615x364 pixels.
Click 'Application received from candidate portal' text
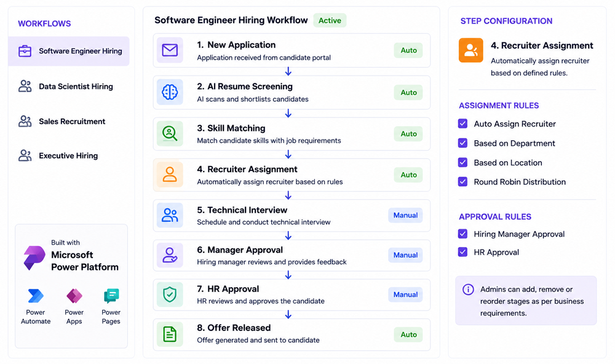[x=264, y=58]
